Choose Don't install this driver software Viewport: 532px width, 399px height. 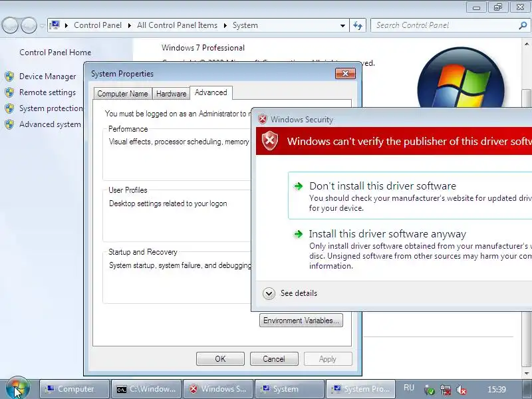click(x=410, y=196)
